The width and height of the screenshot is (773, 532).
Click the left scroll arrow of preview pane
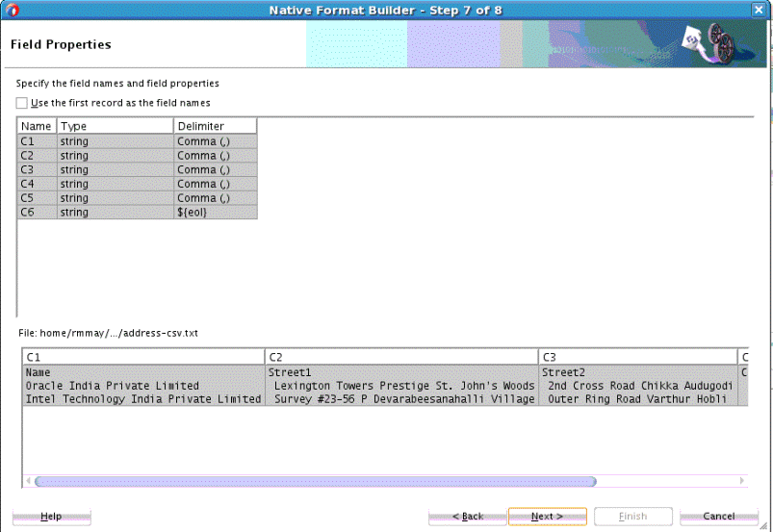(x=28, y=481)
